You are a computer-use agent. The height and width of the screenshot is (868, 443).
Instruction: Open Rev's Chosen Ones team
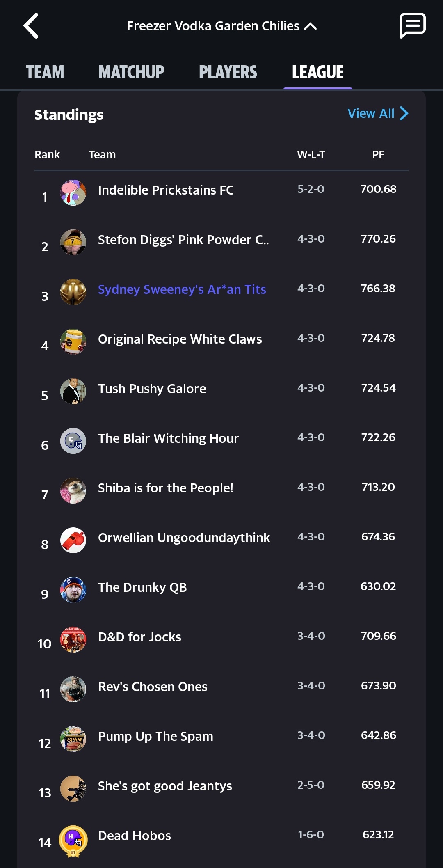pyautogui.click(x=153, y=687)
